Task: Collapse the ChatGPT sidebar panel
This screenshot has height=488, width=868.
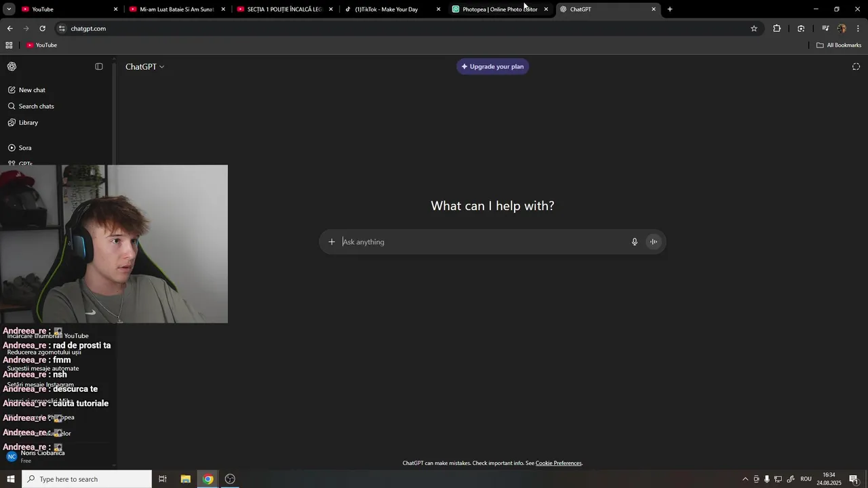Action: (99, 66)
